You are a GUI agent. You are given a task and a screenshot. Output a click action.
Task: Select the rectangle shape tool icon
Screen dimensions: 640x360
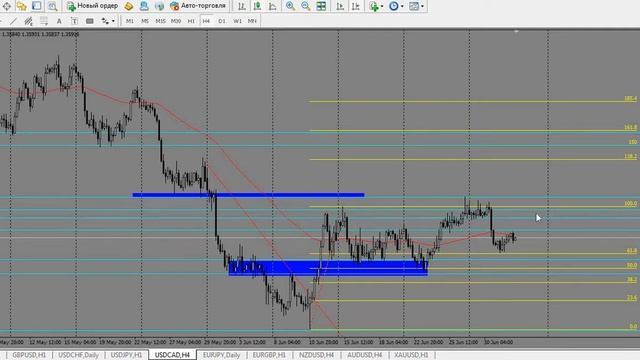tap(90, 21)
